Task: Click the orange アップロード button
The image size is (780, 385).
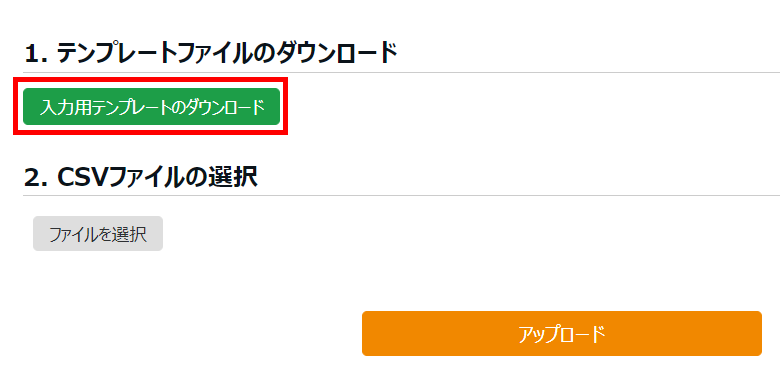Action: point(562,334)
